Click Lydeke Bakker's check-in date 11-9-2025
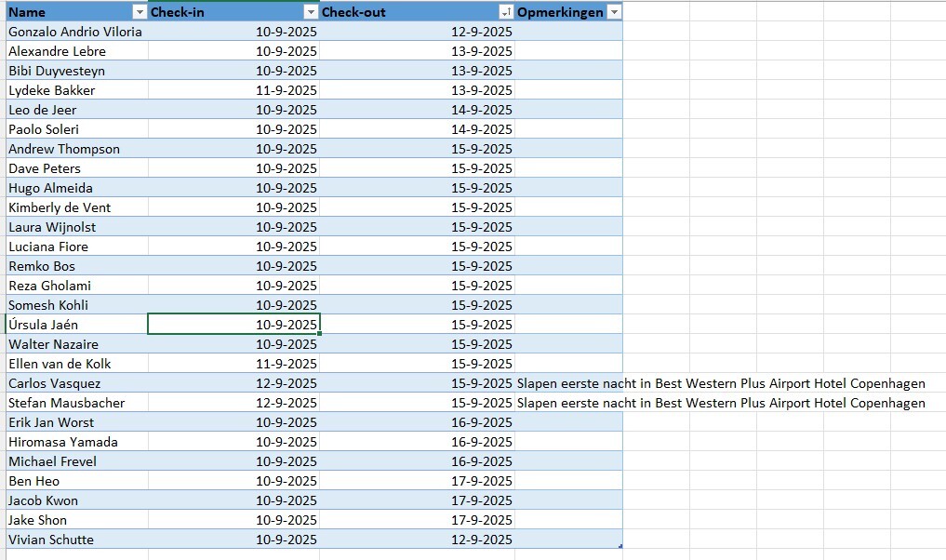This screenshot has height=560, width=946. pyautogui.click(x=233, y=90)
